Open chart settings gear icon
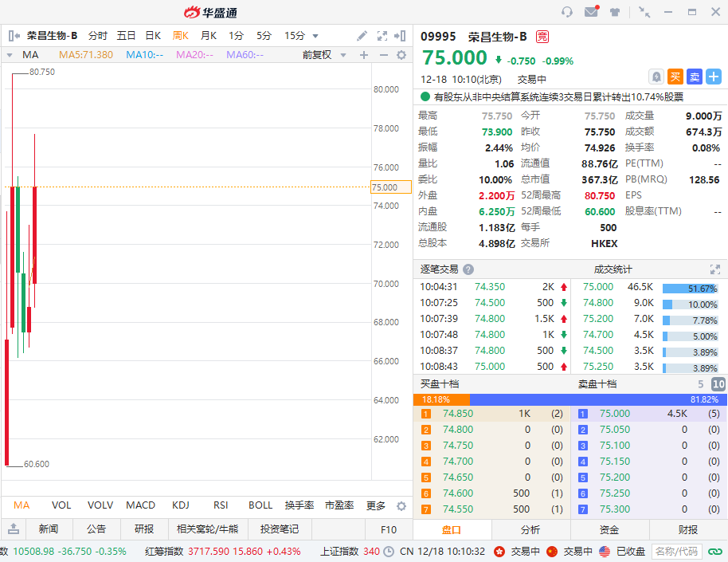 point(401,55)
